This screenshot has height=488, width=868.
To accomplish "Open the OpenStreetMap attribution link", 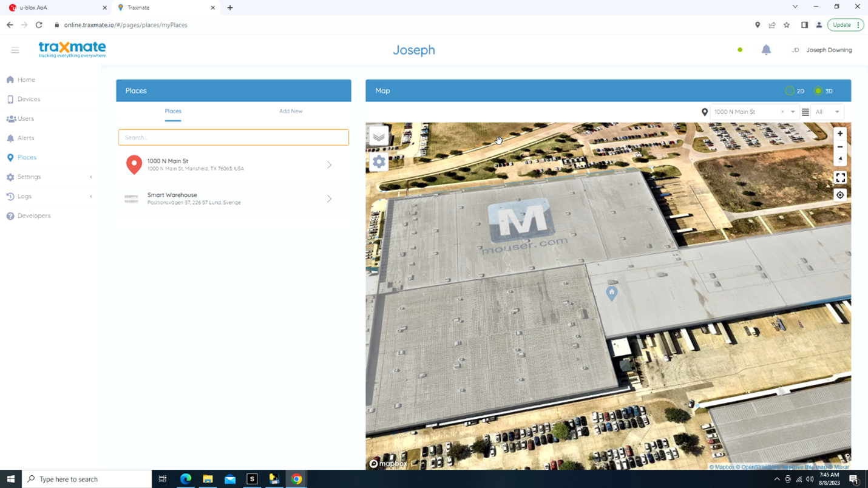I will tap(758, 467).
